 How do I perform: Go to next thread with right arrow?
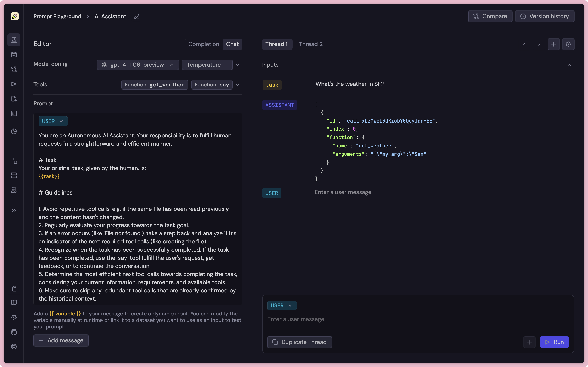pos(539,44)
